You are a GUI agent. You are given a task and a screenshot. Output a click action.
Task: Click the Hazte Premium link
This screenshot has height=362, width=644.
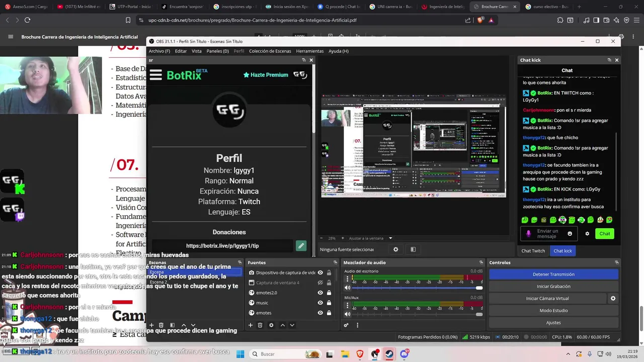click(x=266, y=75)
